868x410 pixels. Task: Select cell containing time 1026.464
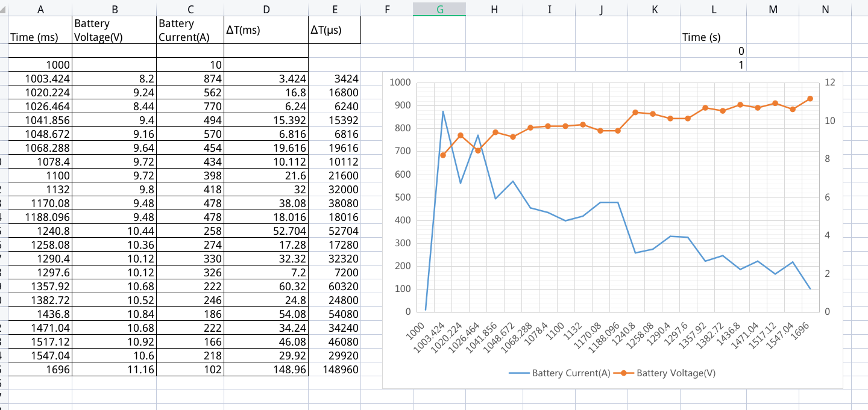pyautogui.click(x=40, y=106)
